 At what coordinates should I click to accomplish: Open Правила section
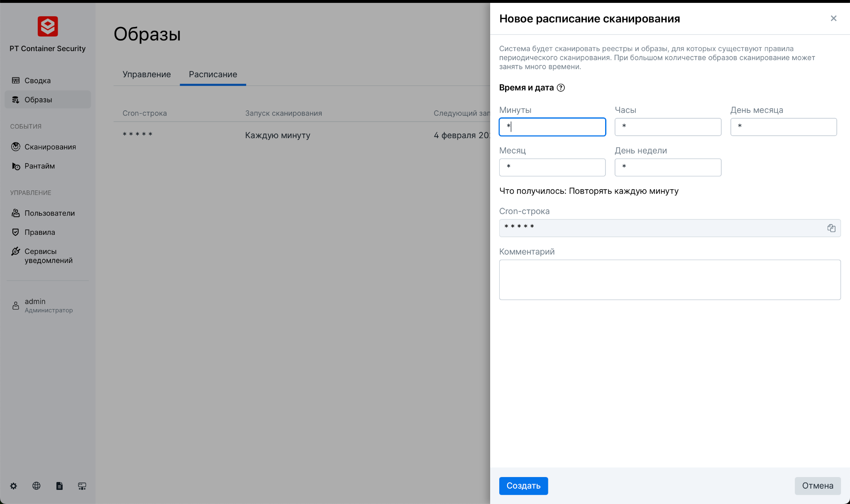coord(39,232)
